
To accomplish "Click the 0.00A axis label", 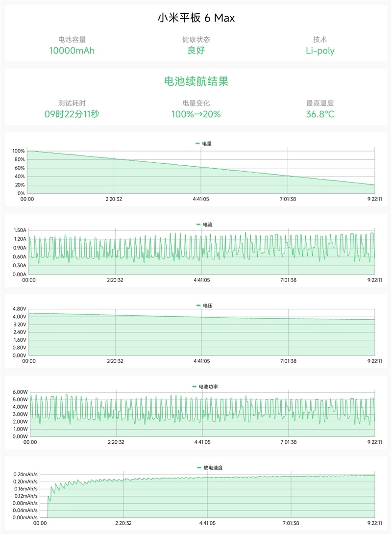I will [20, 274].
